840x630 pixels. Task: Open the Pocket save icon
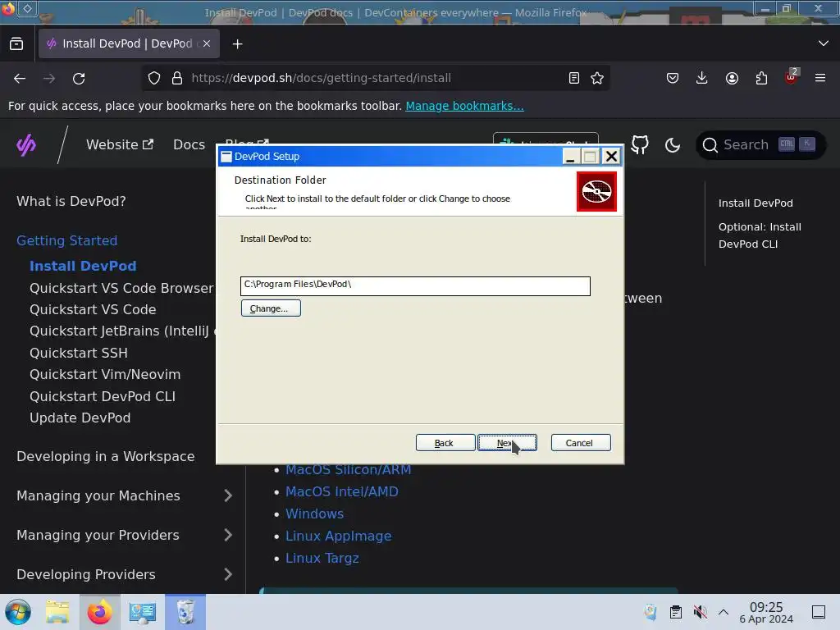(x=673, y=78)
